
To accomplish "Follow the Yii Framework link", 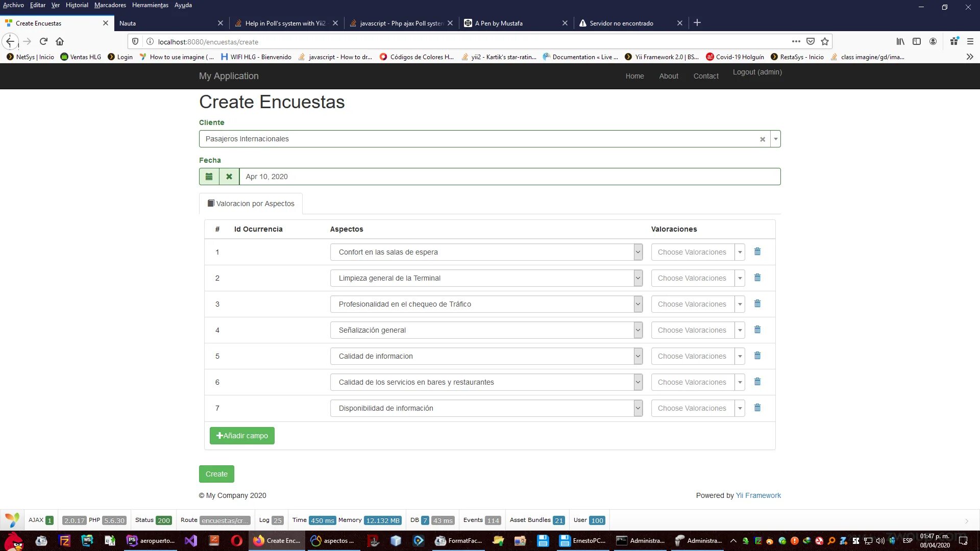I will pos(758,495).
